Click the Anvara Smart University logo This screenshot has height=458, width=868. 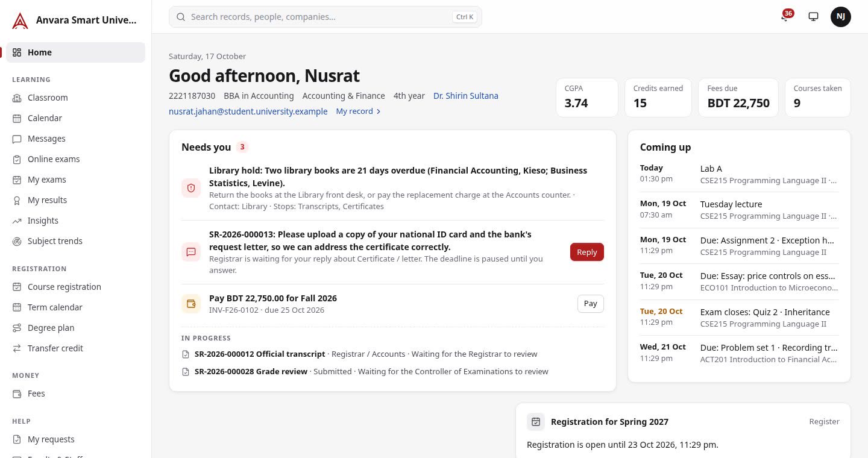click(20, 20)
